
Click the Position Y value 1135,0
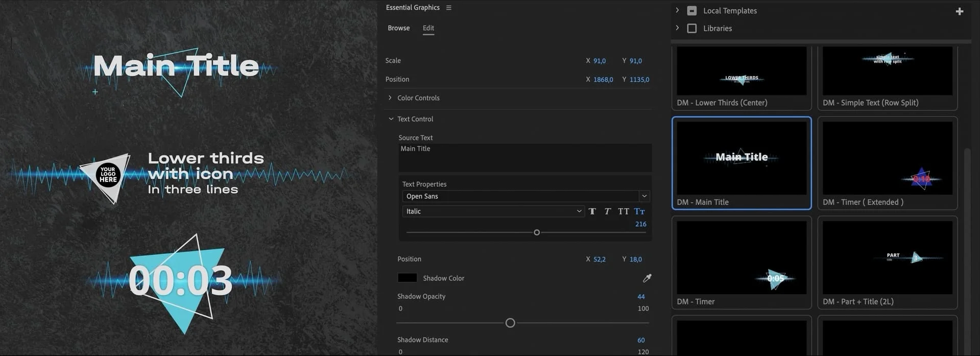tap(639, 80)
